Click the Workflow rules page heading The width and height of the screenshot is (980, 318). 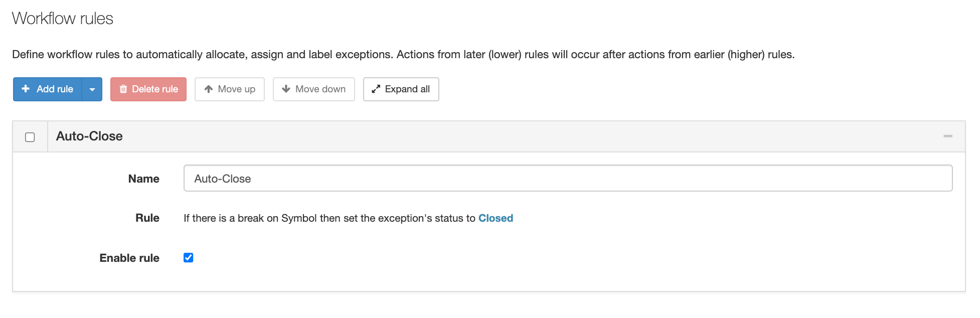(x=63, y=19)
